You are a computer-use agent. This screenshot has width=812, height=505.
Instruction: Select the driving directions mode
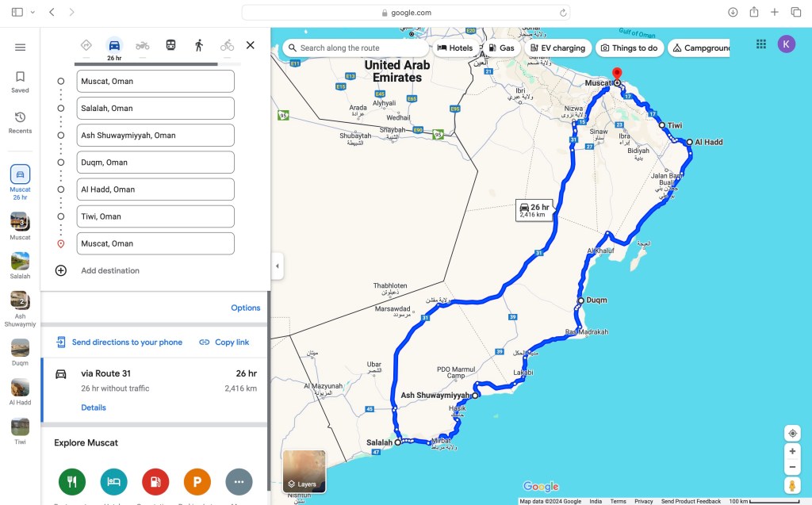(x=113, y=45)
